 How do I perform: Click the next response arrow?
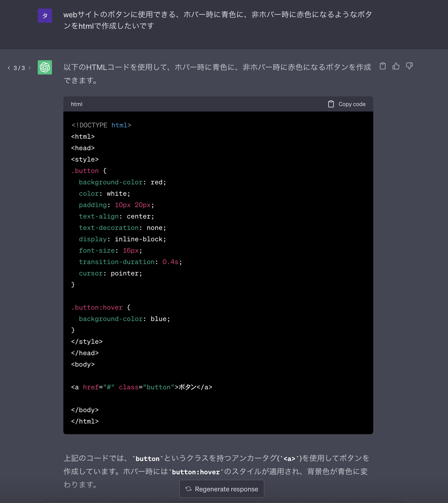click(x=30, y=68)
